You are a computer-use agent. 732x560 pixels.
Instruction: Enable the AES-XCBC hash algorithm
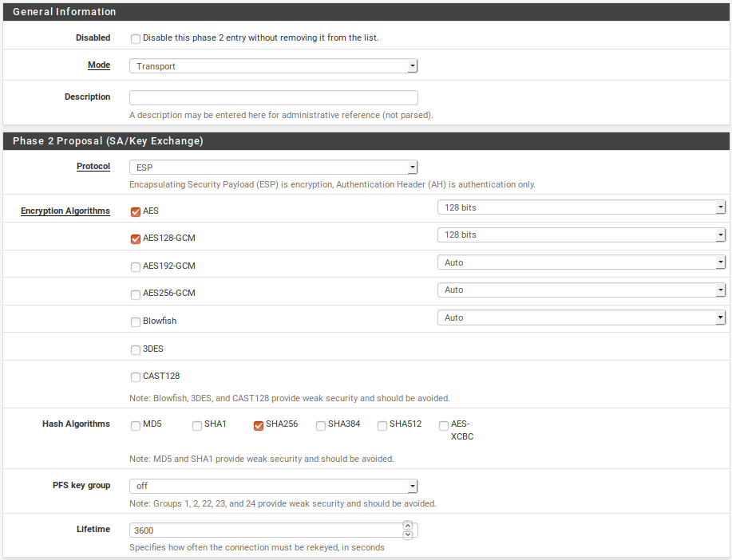pos(443,425)
